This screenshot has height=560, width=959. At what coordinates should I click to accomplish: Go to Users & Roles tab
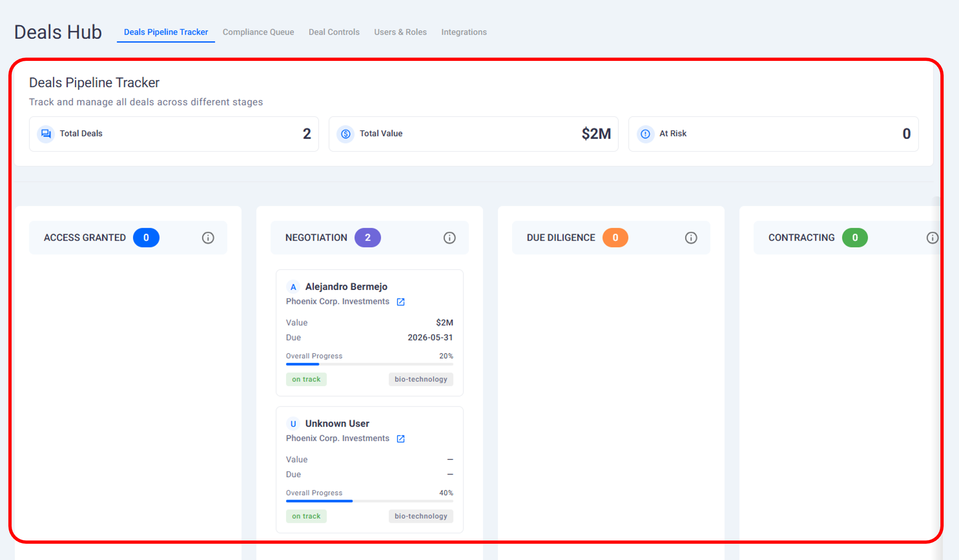pyautogui.click(x=400, y=32)
